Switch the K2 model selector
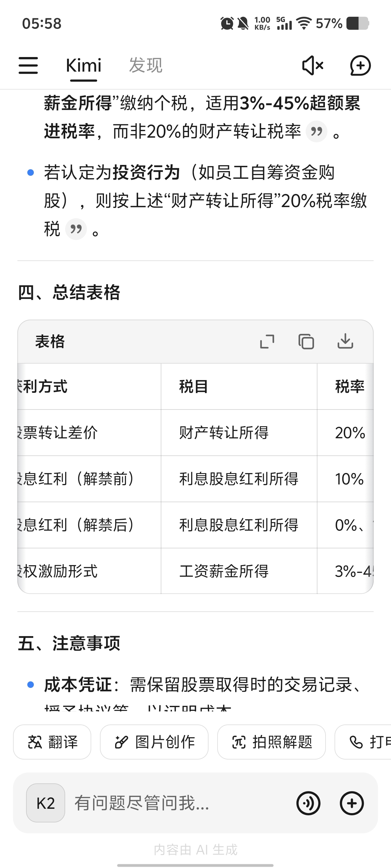Screen dimensions: 391x868 pos(46,803)
